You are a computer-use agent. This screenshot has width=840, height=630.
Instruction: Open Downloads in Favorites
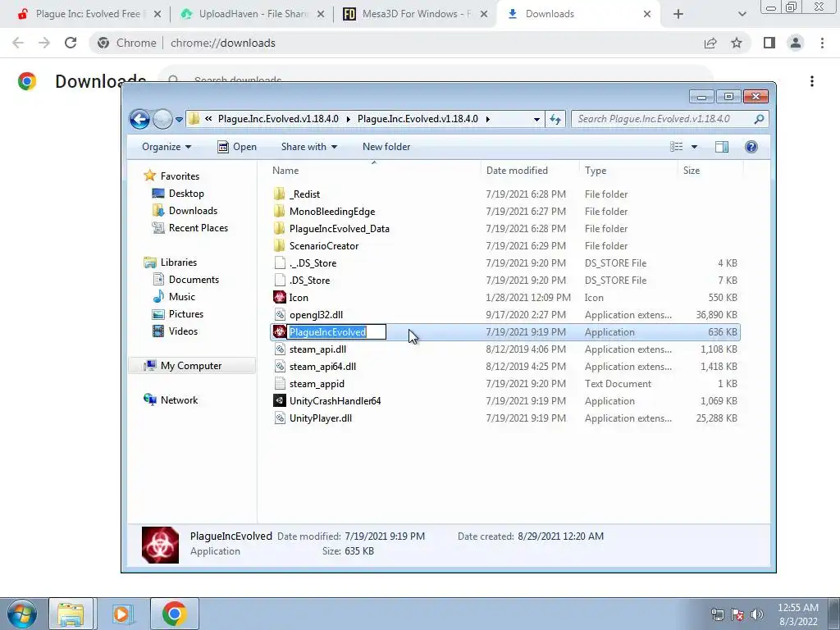[x=185, y=211]
